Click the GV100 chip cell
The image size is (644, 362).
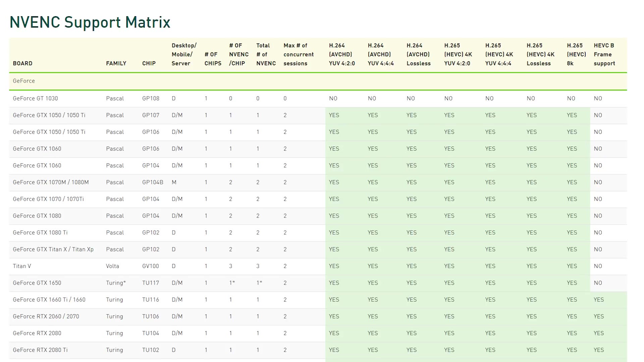click(150, 266)
